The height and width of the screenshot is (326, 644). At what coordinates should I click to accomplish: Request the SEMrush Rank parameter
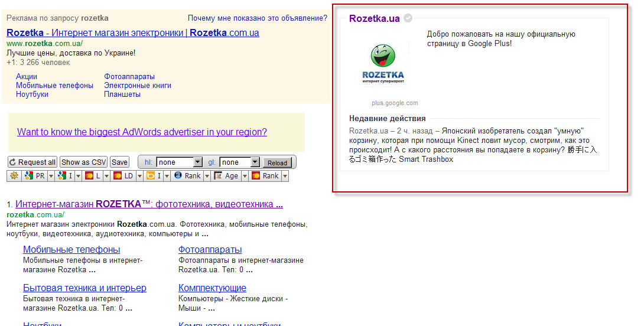[266, 176]
